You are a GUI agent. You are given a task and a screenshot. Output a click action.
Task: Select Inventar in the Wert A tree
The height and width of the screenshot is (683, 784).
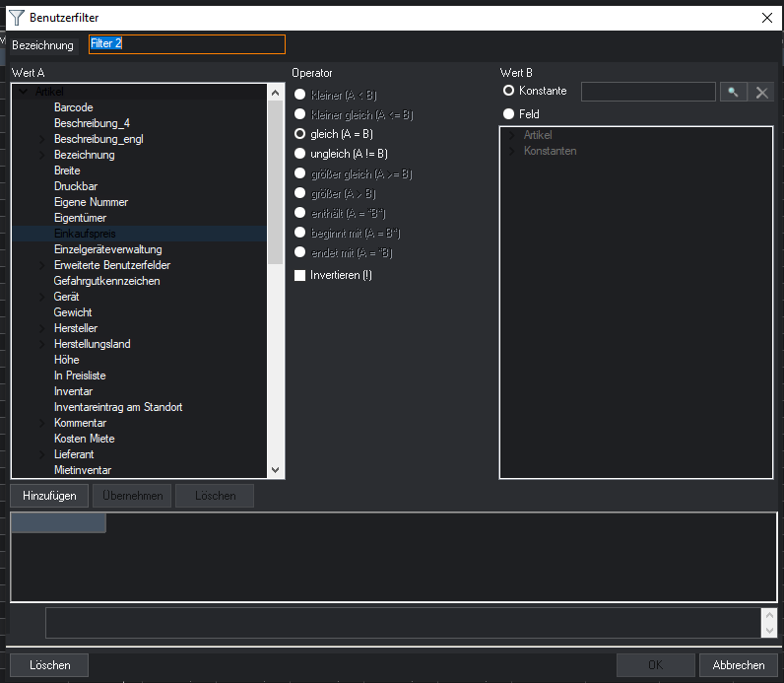coord(74,391)
